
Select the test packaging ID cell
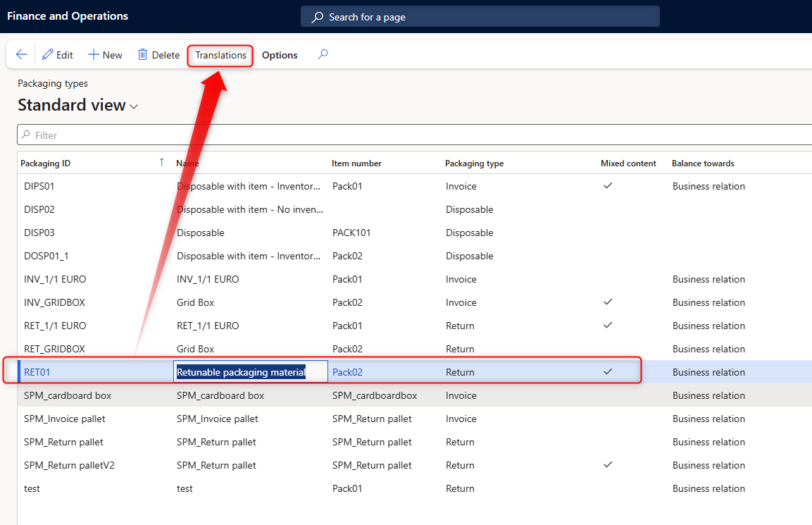pos(32,489)
